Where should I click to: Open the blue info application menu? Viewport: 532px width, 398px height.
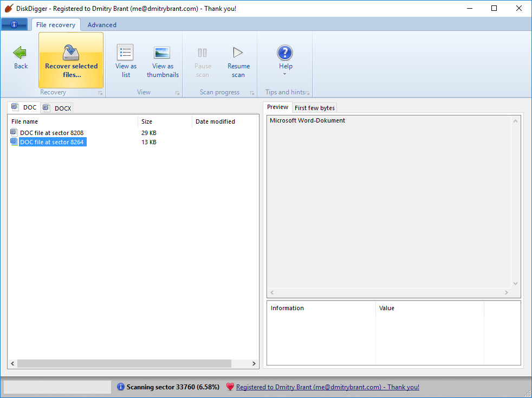point(14,24)
